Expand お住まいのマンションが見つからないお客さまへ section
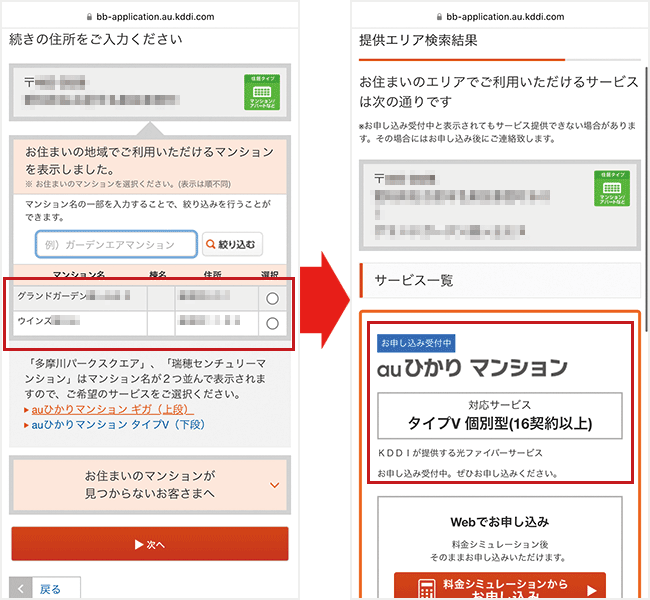This screenshot has width=650, height=600. (x=150, y=485)
